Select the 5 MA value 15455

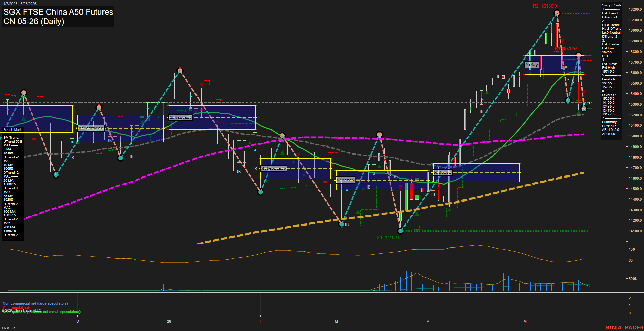(x=8, y=153)
